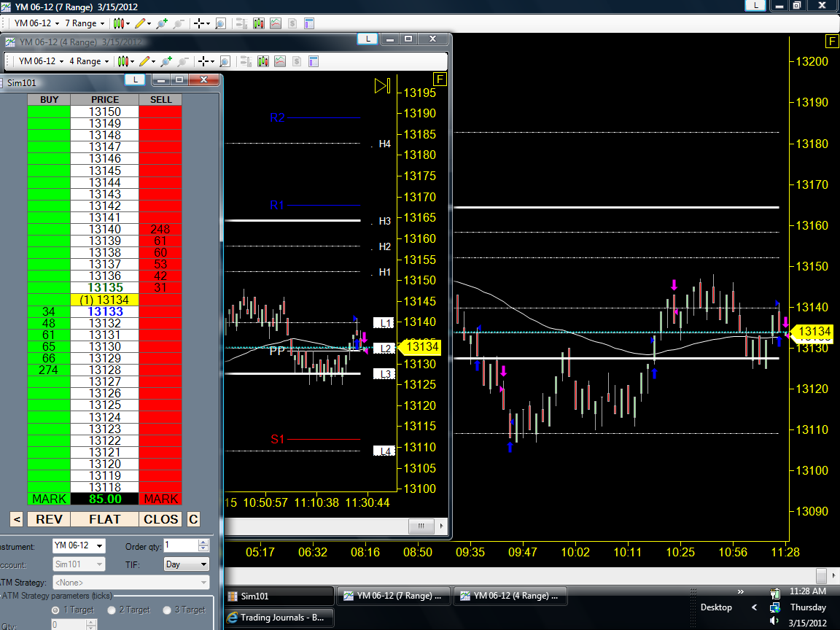Open the ATM Strategy dropdown
Viewport: 840px width, 630px height.
tap(131, 583)
